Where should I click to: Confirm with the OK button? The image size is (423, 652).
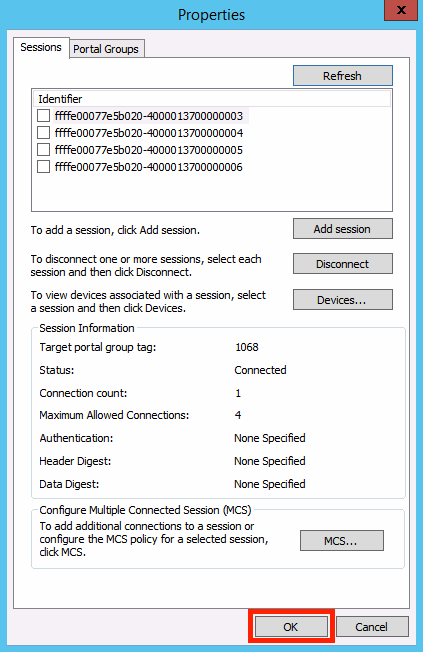coord(291,627)
